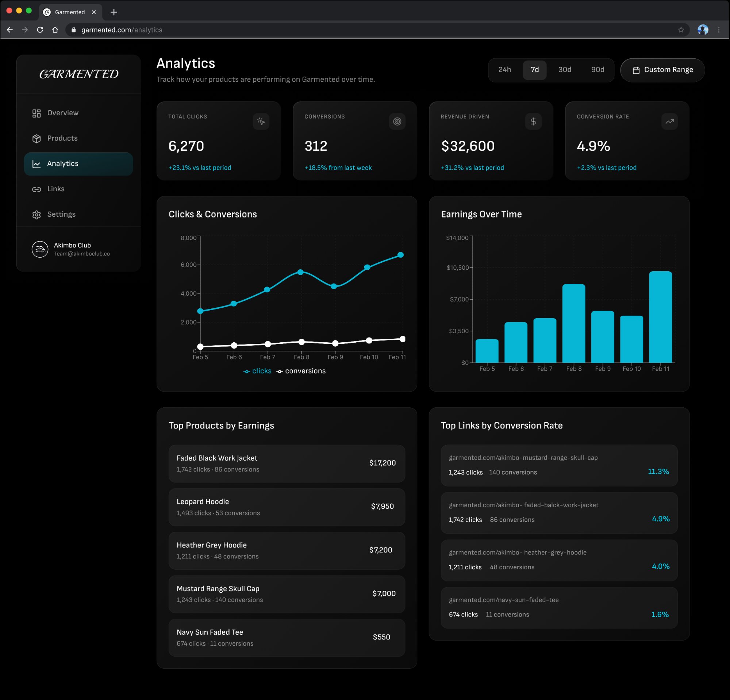Click the sparkle icon on Total Clicks card
Viewport: 730px width, 700px height.
pos(261,122)
